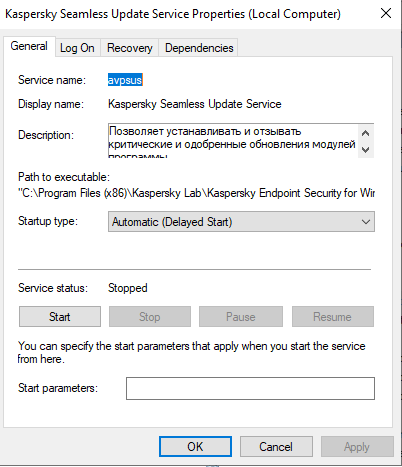Viewport: 402px width, 467px height.
Task: Close the service properties dialog
Action: coord(386,13)
